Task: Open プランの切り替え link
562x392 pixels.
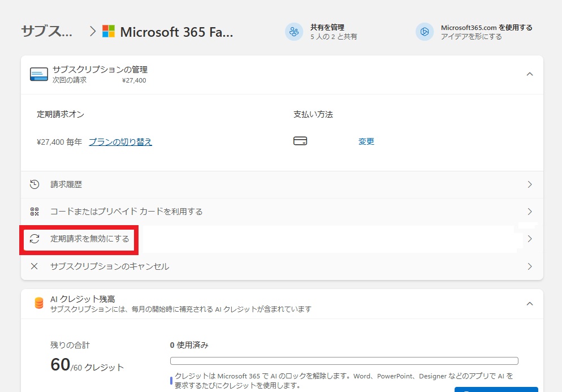Action: (120, 142)
